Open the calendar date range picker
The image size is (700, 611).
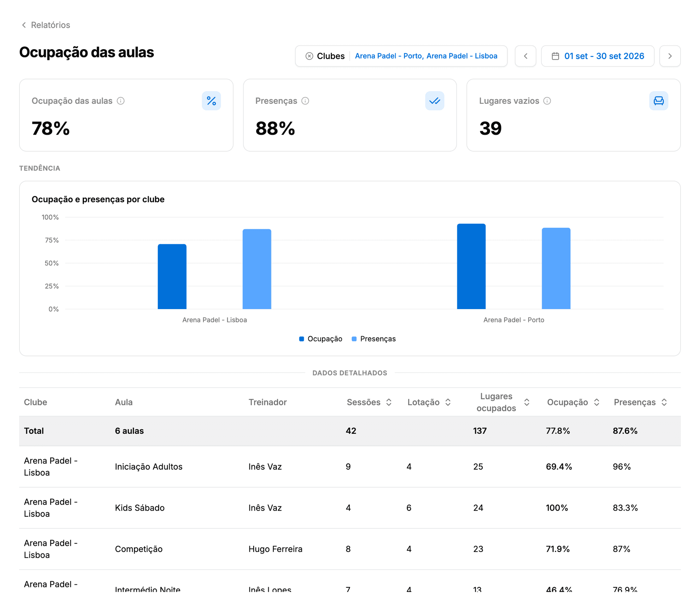pos(597,56)
